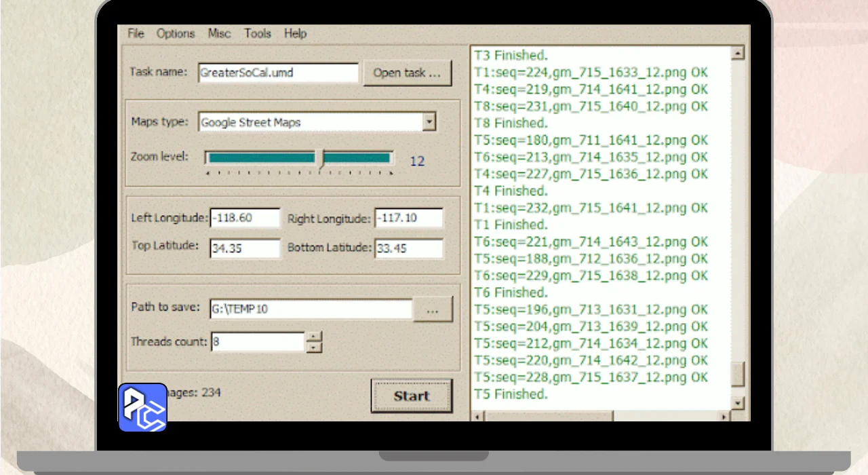The width and height of the screenshot is (868, 475).
Task: Click the log horizontal scrollbar right arrow
Action: tap(724, 416)
